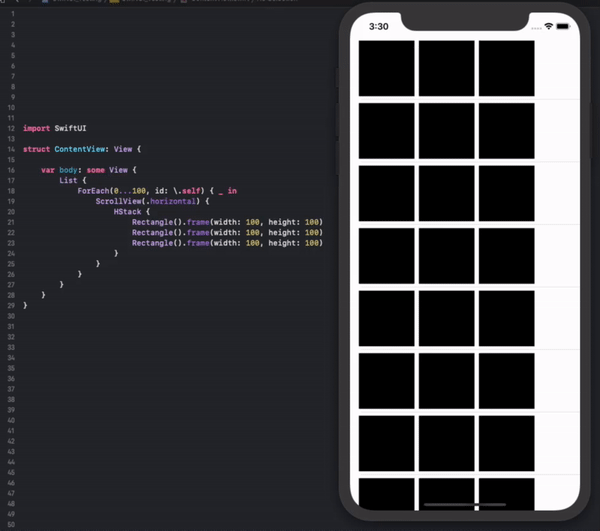Click the "SwiftUI" module name in code
This screenshot has width=600, height=531.
pyautogui.click(x=70, y=128)
